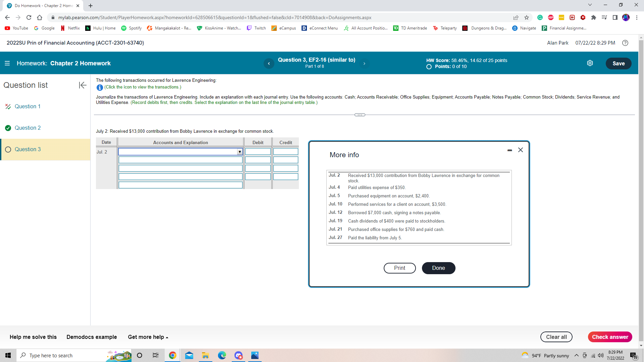Click the help question mark icon
This screenshot has width=644, height=362.
[625, 43]
